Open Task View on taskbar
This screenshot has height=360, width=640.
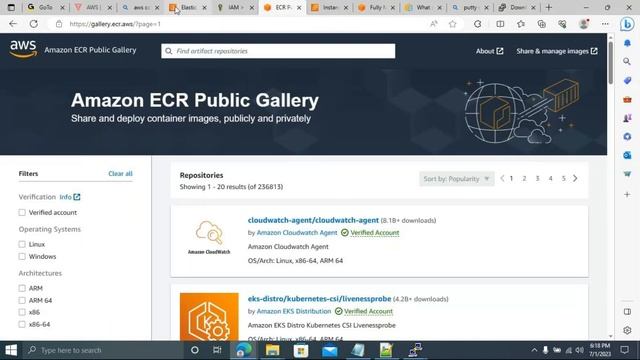(x=217, y=350)
